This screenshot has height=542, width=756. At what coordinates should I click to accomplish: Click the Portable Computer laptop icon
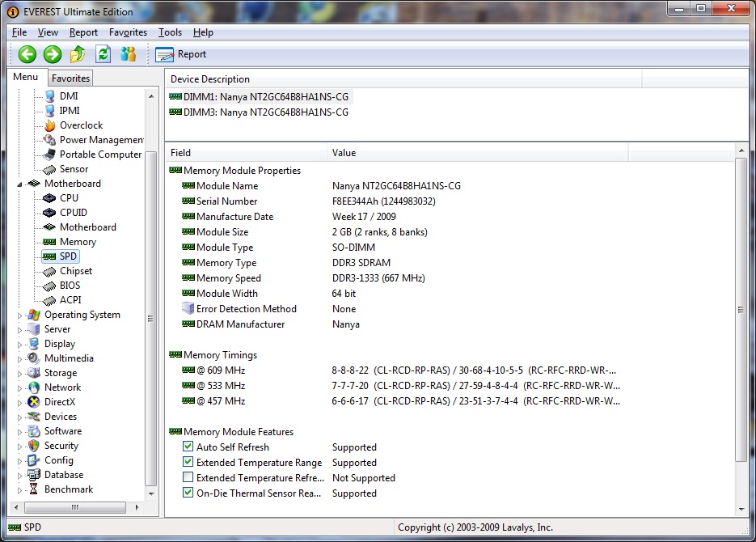click(x=49, y=155)
